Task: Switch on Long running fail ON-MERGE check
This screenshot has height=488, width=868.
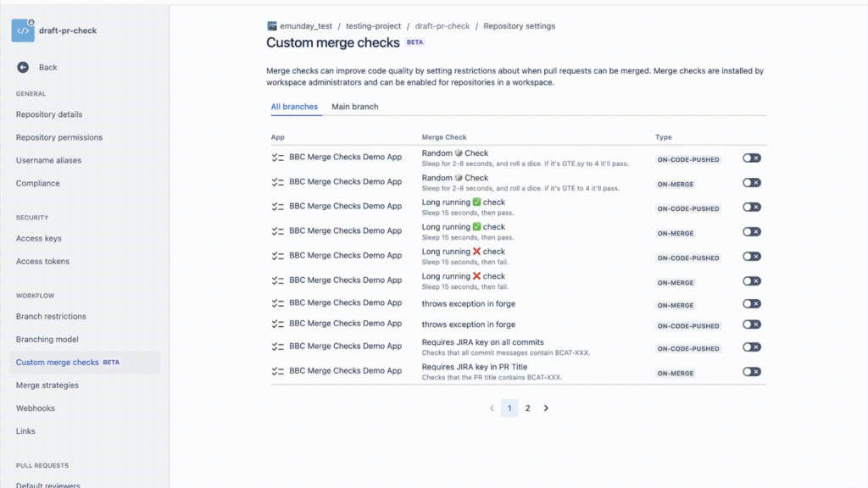Action: pos(752,281)
